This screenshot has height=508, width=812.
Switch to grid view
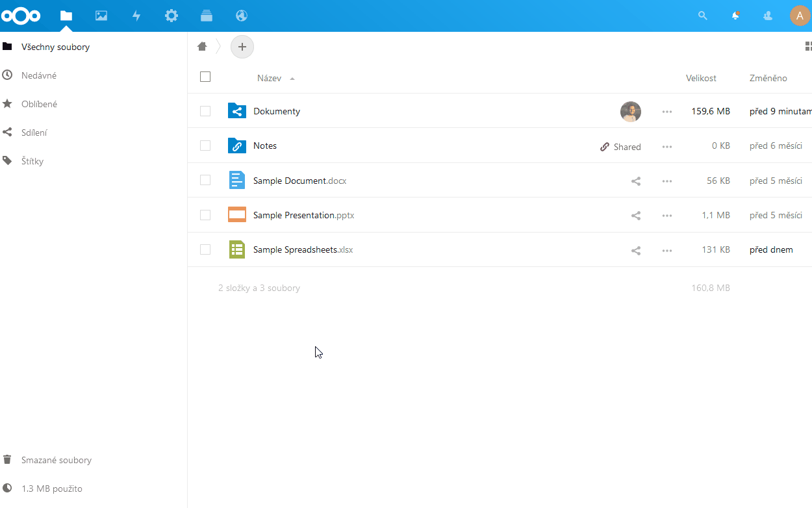click(x=808, y=46)
